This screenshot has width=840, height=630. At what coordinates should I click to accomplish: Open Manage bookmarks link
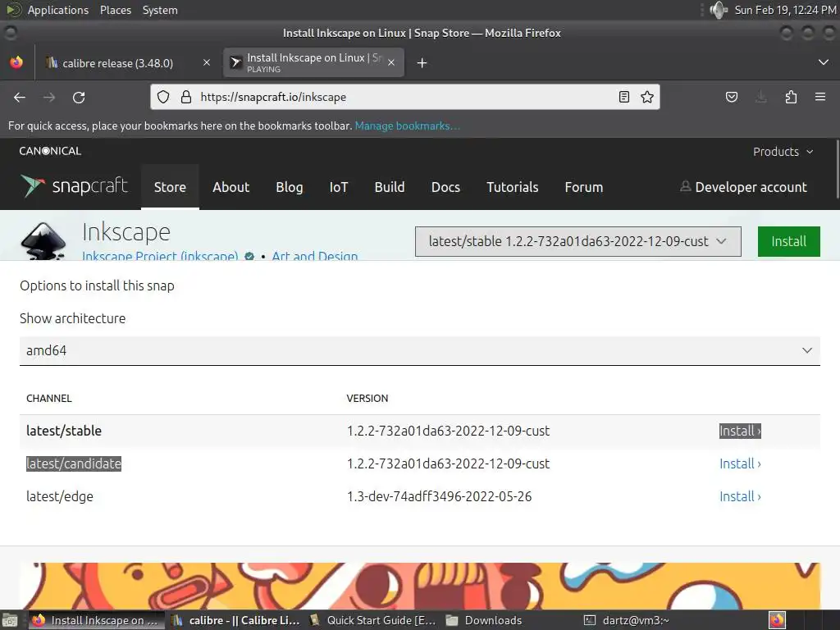[x=407, y=126]
